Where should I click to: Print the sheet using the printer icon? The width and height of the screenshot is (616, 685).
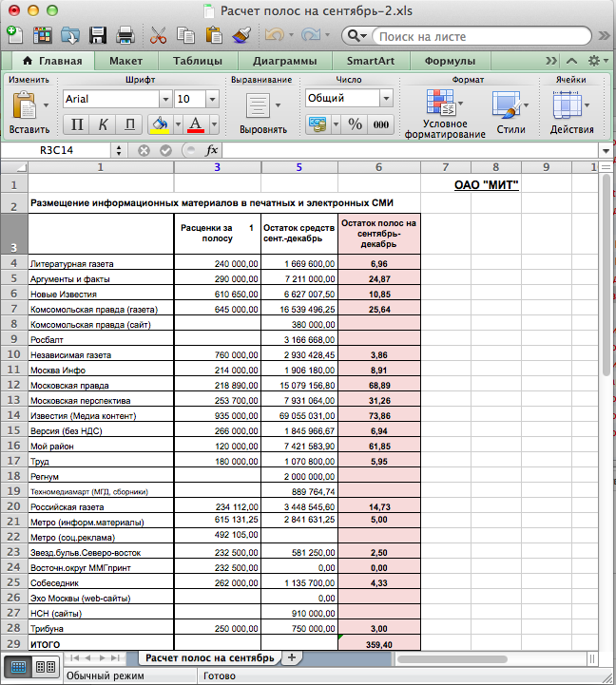click(125, 35)
